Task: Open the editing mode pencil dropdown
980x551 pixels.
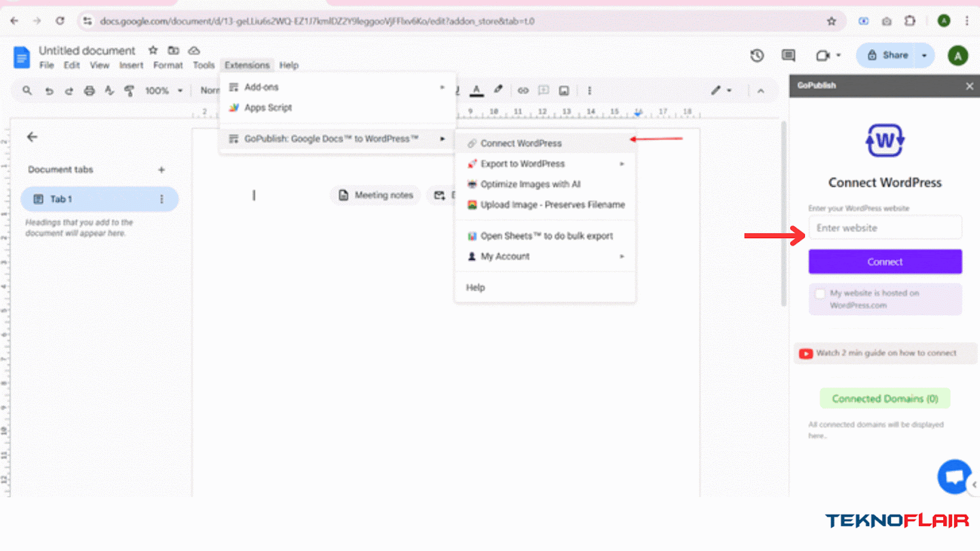Action: tap(721, 91)
